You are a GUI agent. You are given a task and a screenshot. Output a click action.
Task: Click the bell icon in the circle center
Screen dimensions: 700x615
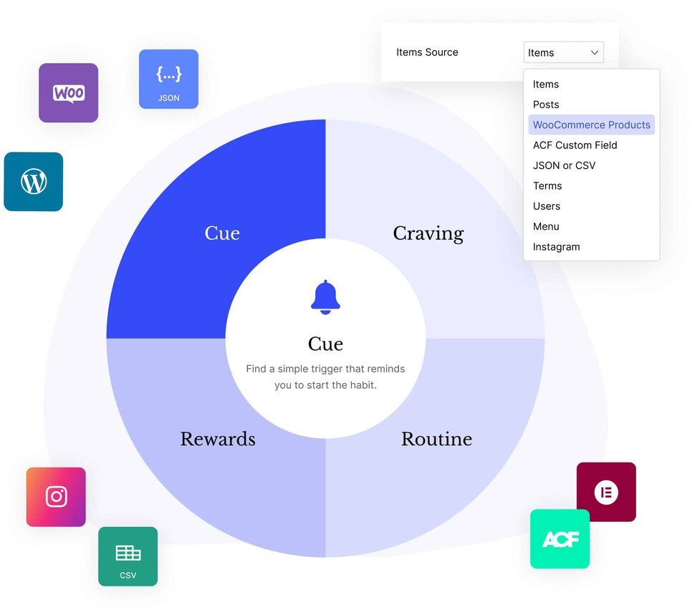click(x=325, y=296)
